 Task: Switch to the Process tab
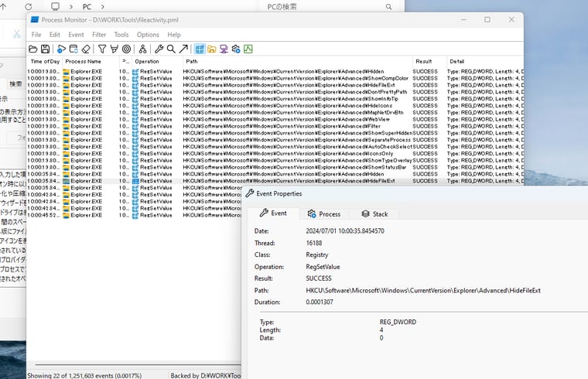click(324, 213)
